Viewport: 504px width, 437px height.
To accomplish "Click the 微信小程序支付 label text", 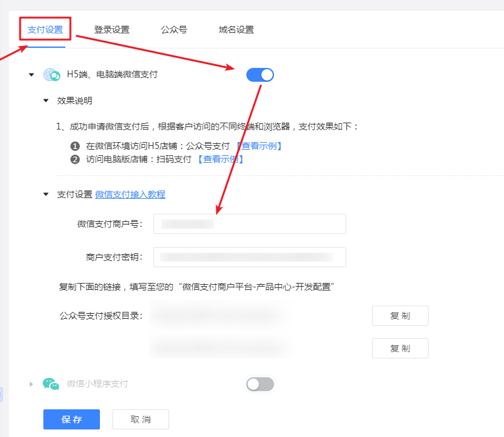I will point(97,384).
